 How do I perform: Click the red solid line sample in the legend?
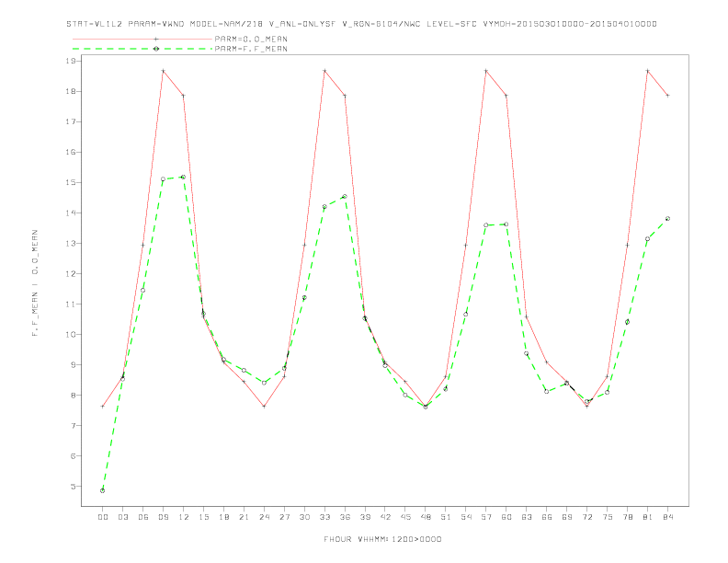(x=142, y=39)
